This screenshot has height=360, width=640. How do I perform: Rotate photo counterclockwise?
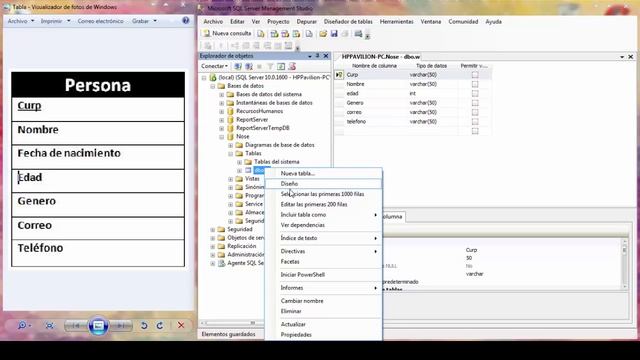click(144, 325)
